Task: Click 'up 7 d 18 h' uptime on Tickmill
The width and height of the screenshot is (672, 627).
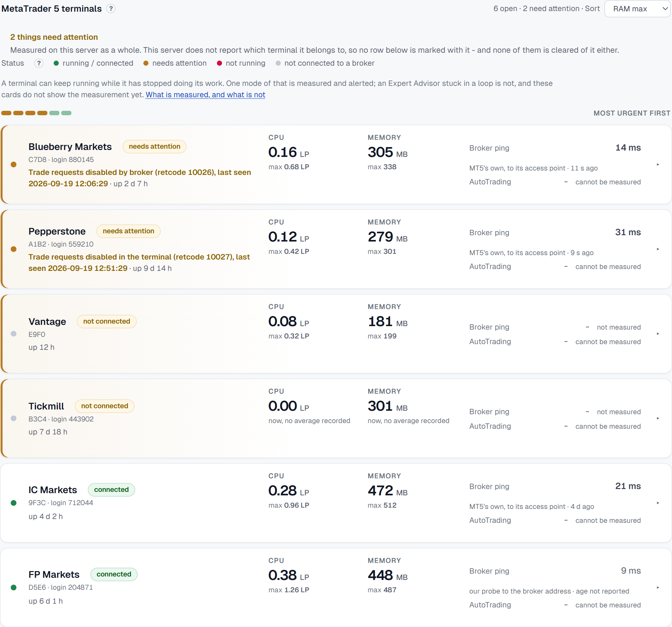Action: coord(48,432)
